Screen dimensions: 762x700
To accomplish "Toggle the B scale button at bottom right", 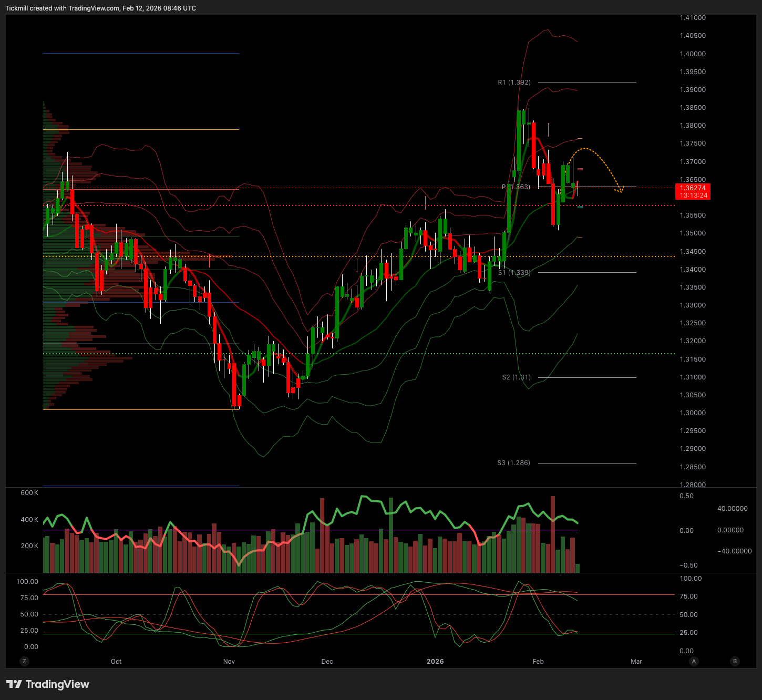I will pyautogui.click(x=735, y=661).
